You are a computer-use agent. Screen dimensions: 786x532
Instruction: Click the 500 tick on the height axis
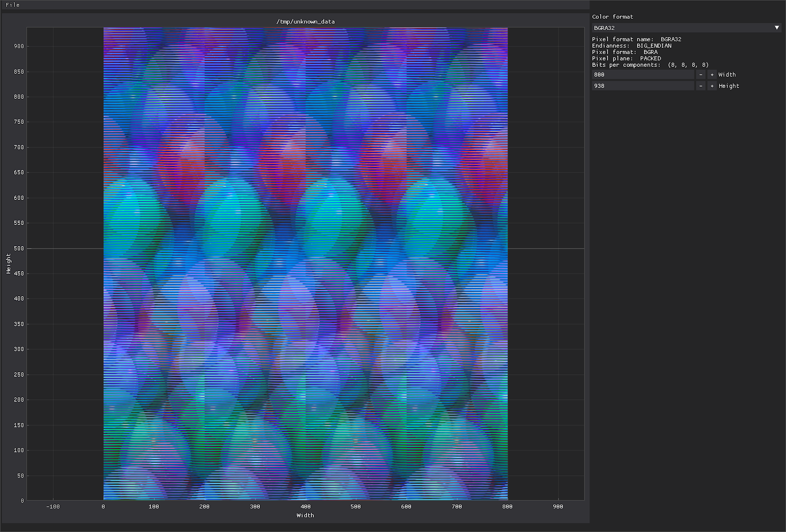pyautogui.click(x=19, y=249)
